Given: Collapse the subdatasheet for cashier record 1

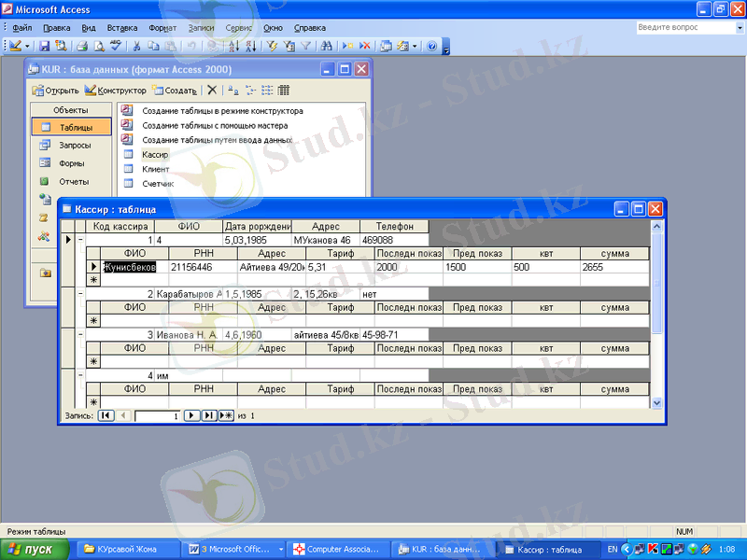Looking at the screenshot, I should point(80,240).
